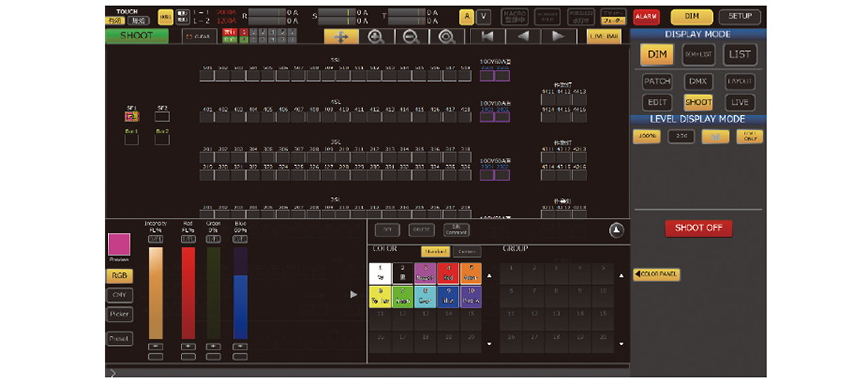The height and width of the screenshot is (383, 868).
Task: Select DIM under Display Mode
Action: [657, 55]
